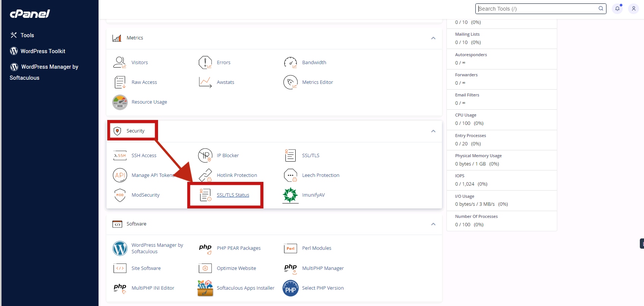This screenshot has height=306, width=644.
Task: Click the IOPS statistic label
Action: point(460,176)
